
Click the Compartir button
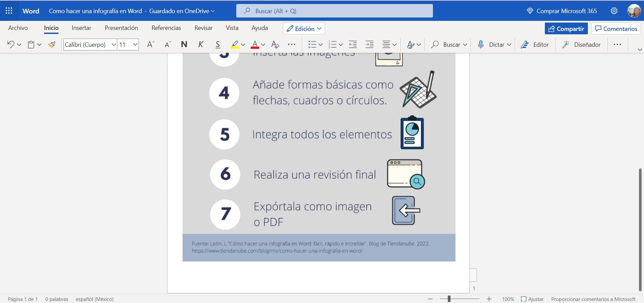566,28
